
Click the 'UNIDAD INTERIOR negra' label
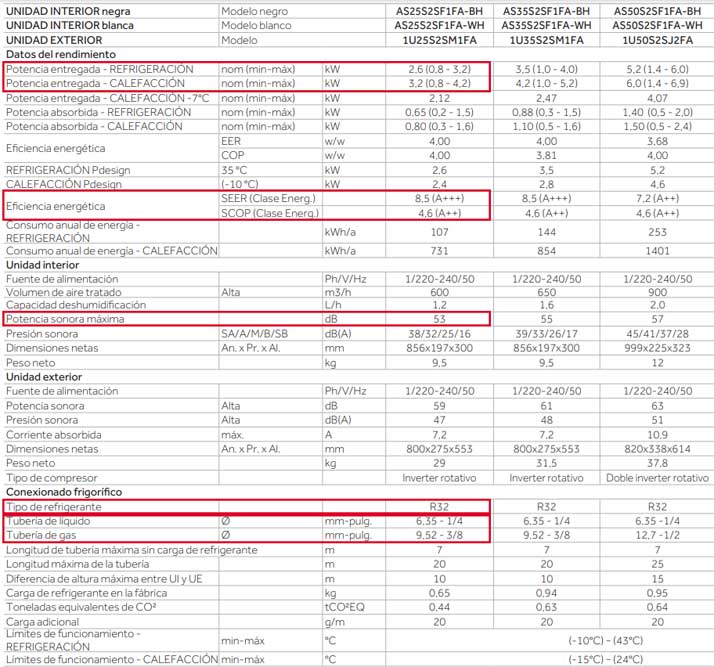(68, 11)
